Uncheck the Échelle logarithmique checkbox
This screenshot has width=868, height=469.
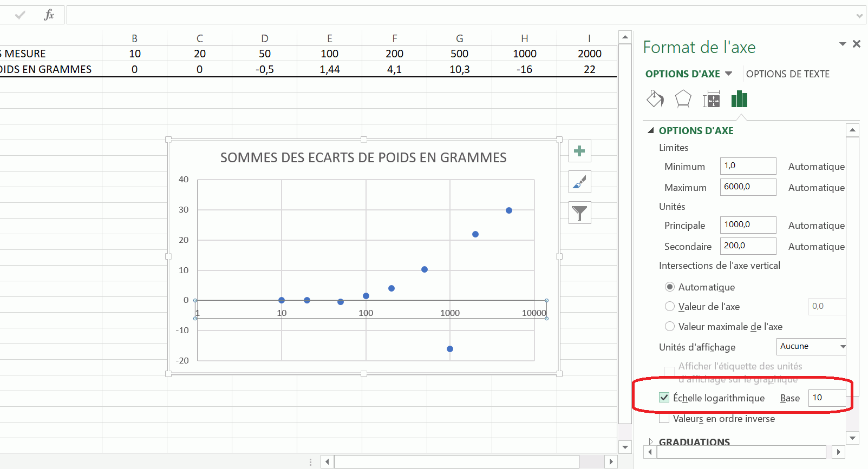664,398
